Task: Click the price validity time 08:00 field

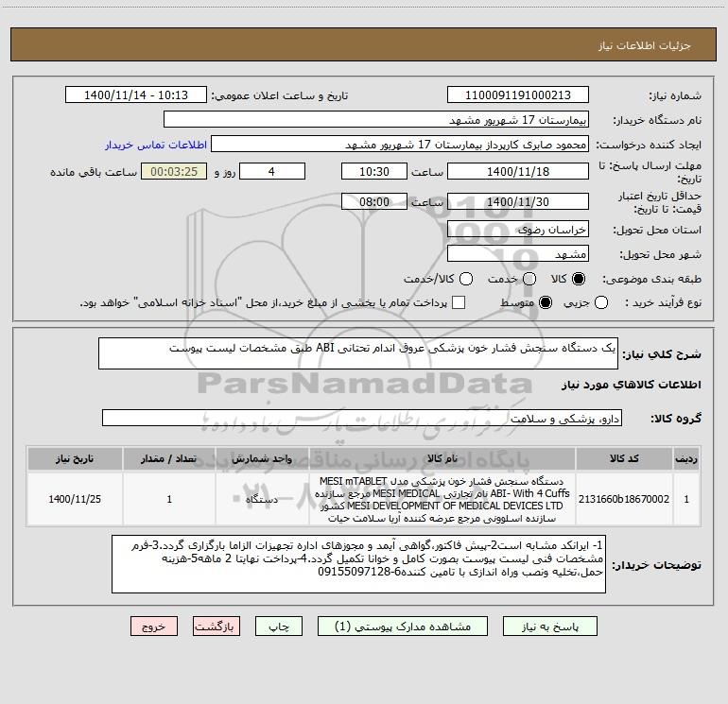Action: click(374, 201)
